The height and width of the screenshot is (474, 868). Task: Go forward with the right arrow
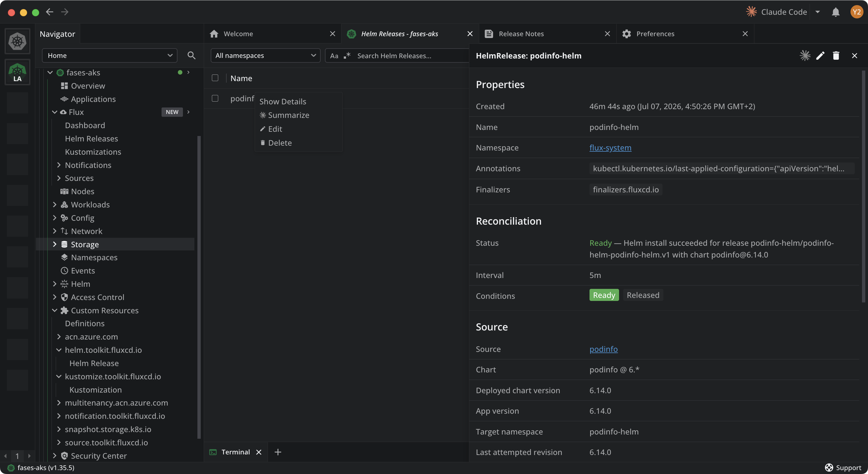coord(65,12)
